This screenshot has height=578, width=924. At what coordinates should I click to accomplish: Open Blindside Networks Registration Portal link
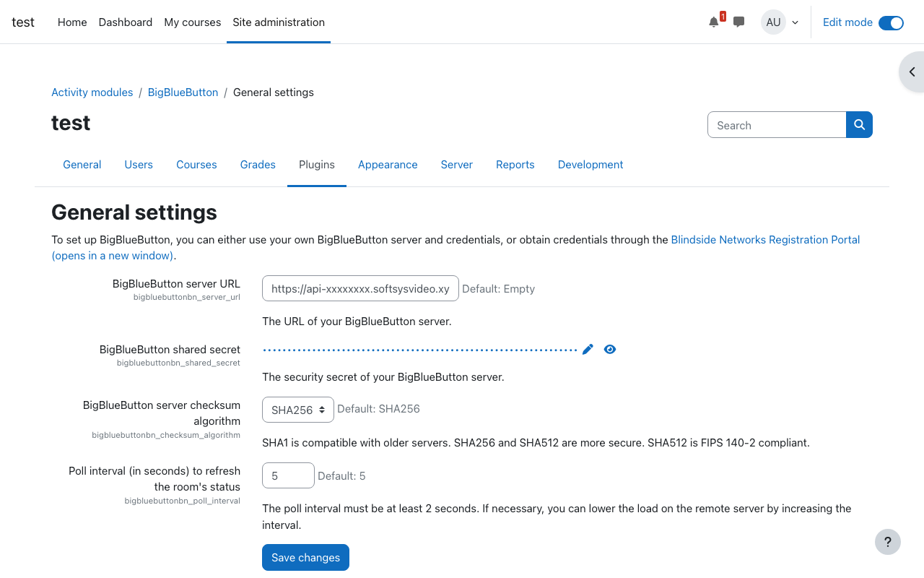(765, 240)
